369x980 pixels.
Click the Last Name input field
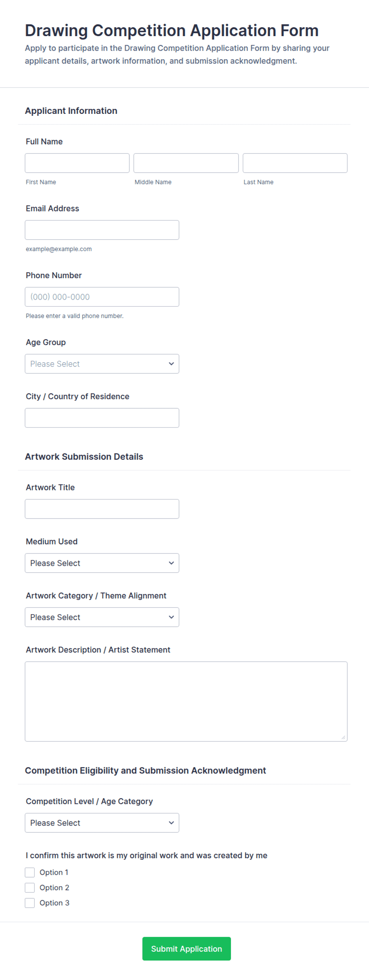click(295, 163)
